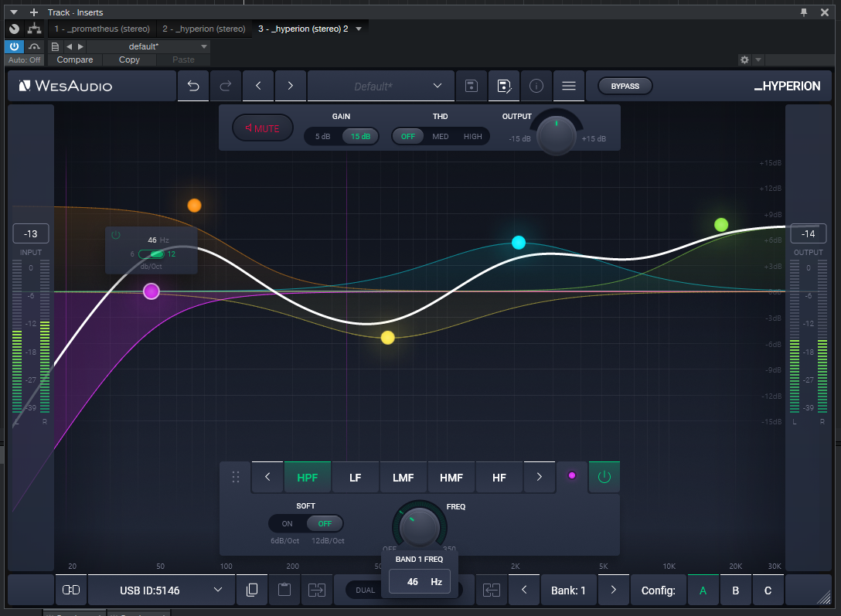Set THD to HIGH
Viewport: 841px width, 616px height.
pos(472,136)
